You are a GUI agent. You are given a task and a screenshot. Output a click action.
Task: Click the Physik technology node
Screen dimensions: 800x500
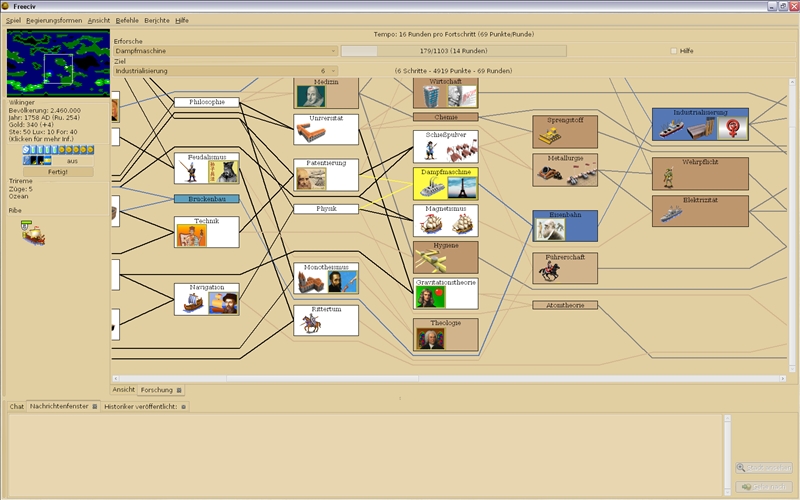[x=326, y=209]
